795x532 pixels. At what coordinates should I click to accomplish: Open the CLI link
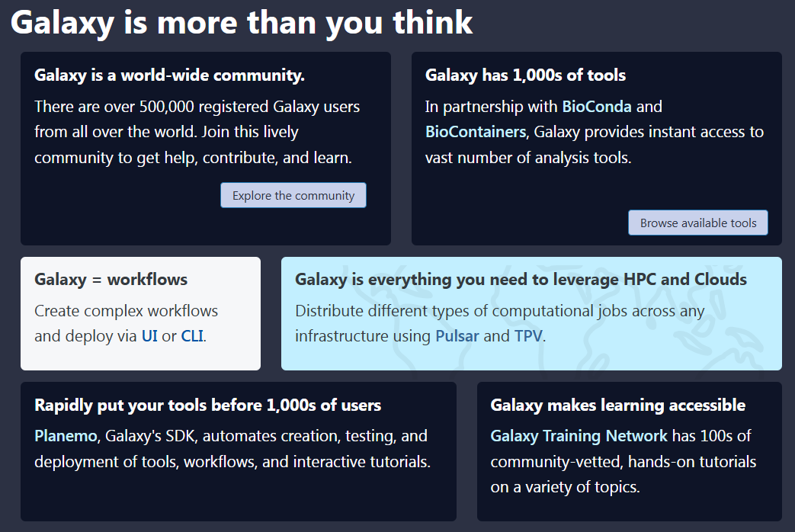pos(192,335)
